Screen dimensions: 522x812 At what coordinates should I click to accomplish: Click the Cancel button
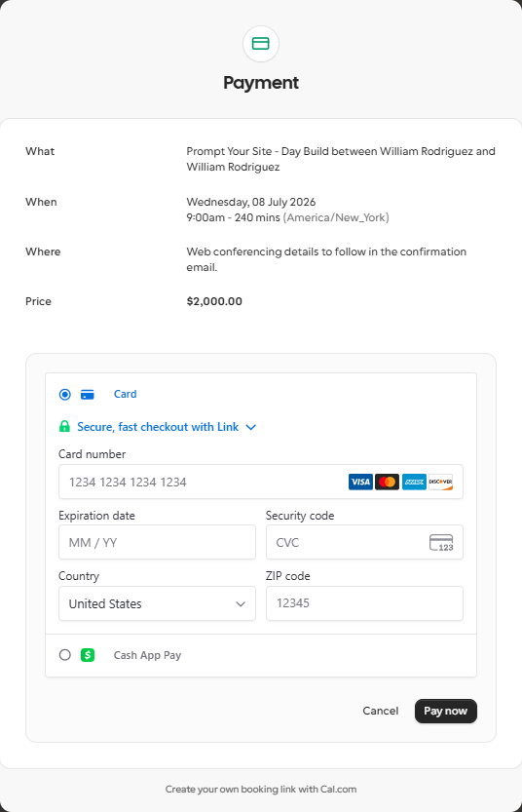(380, 711)
